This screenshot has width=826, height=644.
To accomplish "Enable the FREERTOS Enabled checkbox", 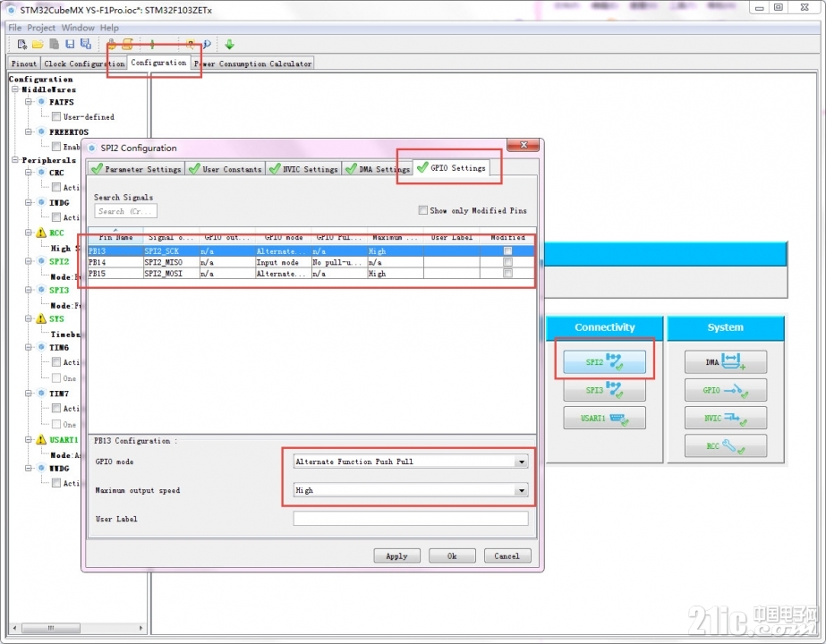I will coord(56,147).
